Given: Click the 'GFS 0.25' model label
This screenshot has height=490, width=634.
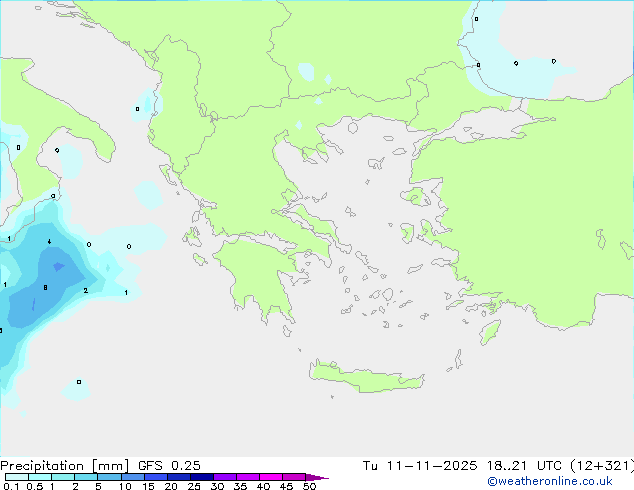Looking at the screenshot, I should [169, 466].
